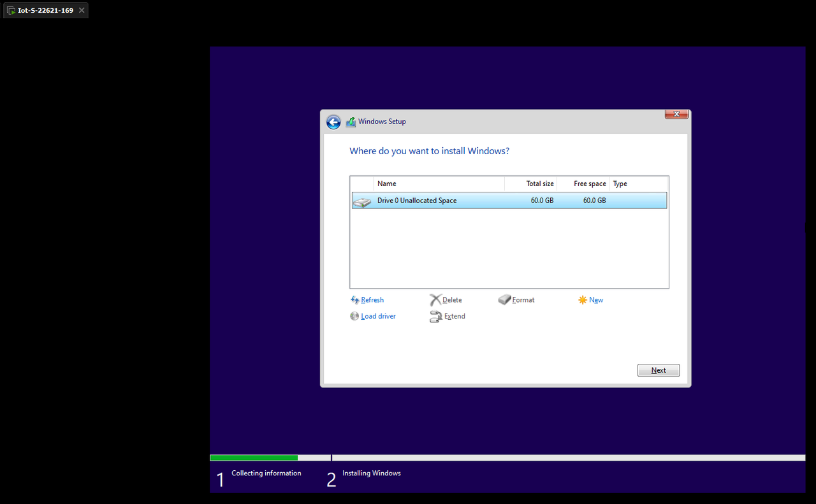Click the green setup progress bar

[254, 457]
